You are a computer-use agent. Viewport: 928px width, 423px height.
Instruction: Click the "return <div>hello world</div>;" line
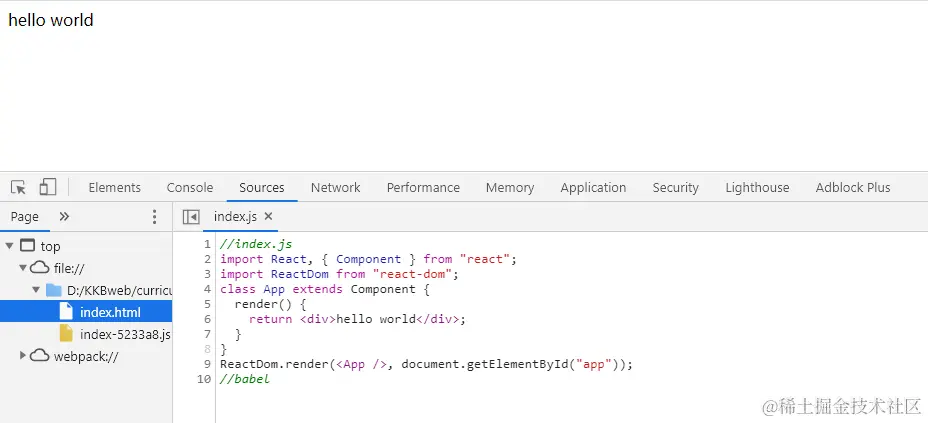tap(357, 319)
